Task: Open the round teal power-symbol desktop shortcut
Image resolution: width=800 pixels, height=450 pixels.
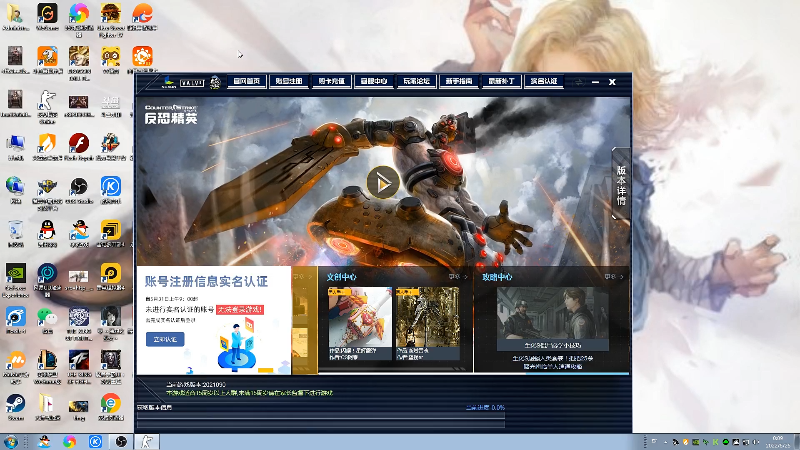Action: [x=47, y=280]
